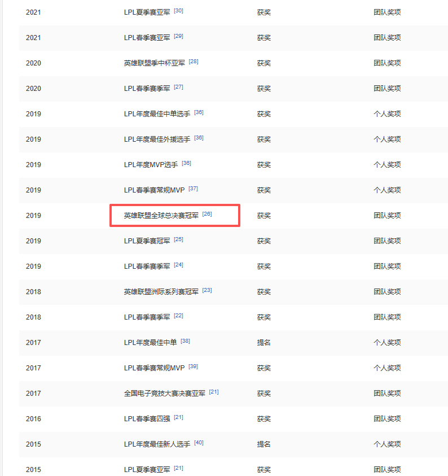The image size is (448, 476).
Task: Open reference [28] beside 英雄联盟季中杯亚军
Action: tap(194, 62)
